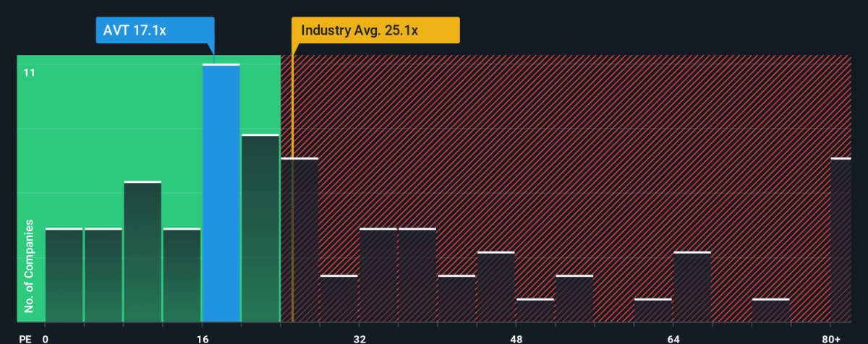
Task: Click the x-axis label 32
Action: tap(359, 339)
